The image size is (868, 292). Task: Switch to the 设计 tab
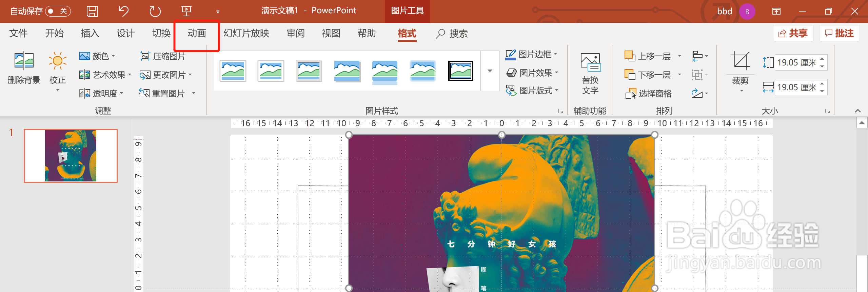pyautogui.click(x=125, y=33)
